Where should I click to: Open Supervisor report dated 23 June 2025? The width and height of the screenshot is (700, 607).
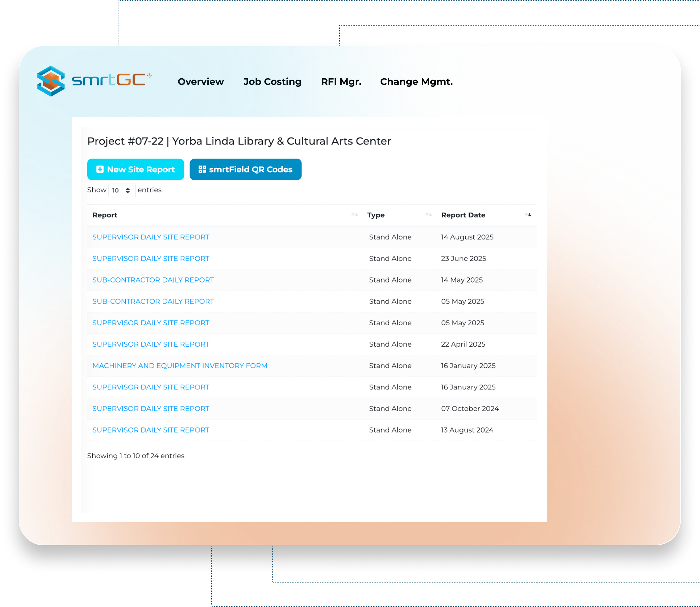click(151, 259)
